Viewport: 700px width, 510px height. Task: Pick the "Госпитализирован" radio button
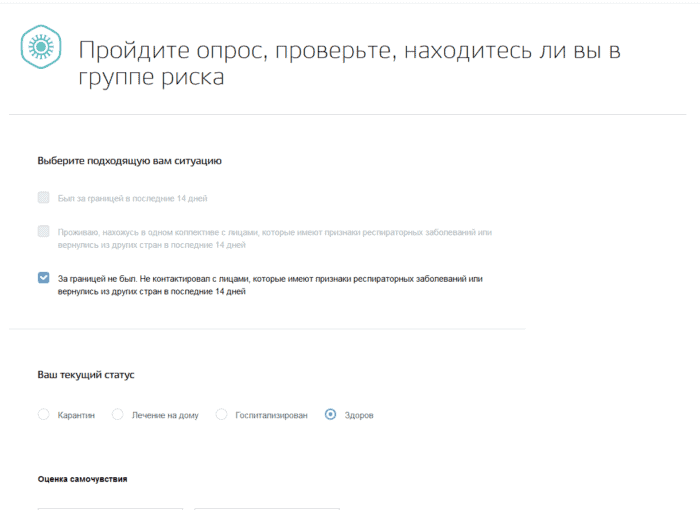222,414
